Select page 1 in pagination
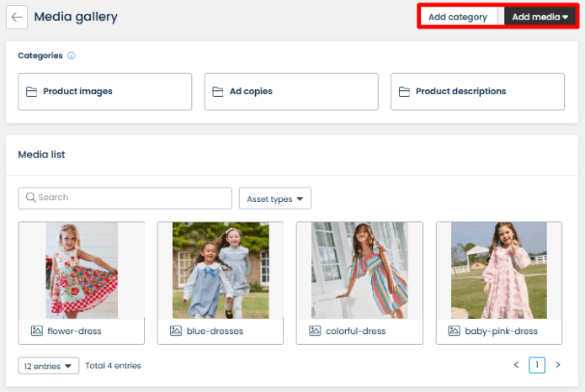The height and width of the screenshot is (392, 585). tap(537, 365)
